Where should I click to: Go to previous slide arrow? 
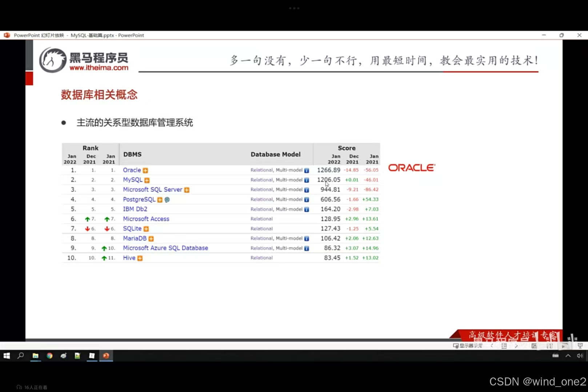click(x=492, y=345)
